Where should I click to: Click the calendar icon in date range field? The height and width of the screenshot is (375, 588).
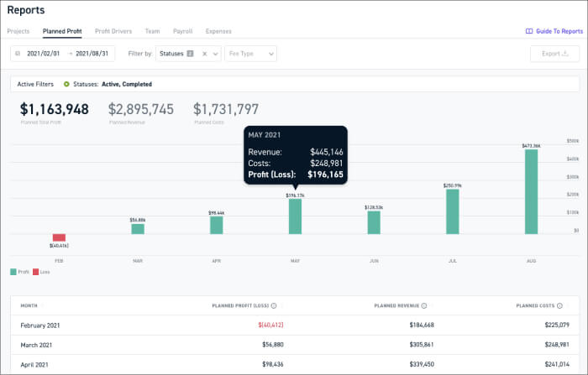[x=18, y=54]
